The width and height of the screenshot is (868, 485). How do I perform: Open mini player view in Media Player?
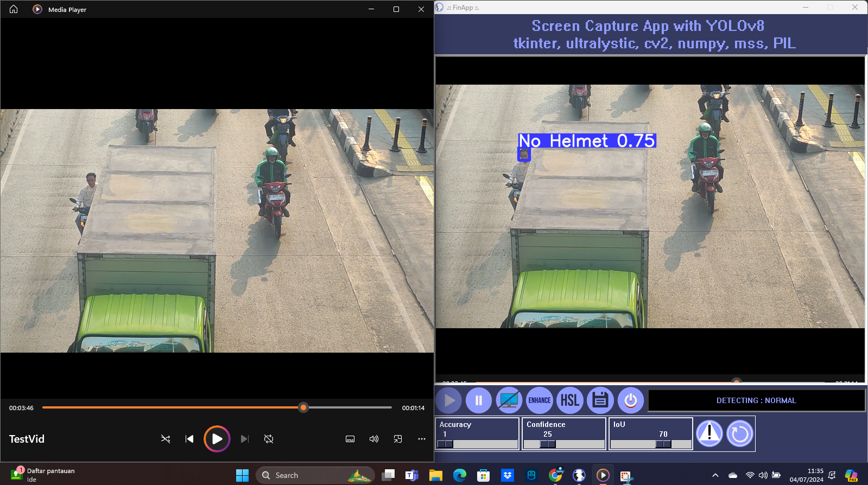pyautogui.click(x=398, y=439)
